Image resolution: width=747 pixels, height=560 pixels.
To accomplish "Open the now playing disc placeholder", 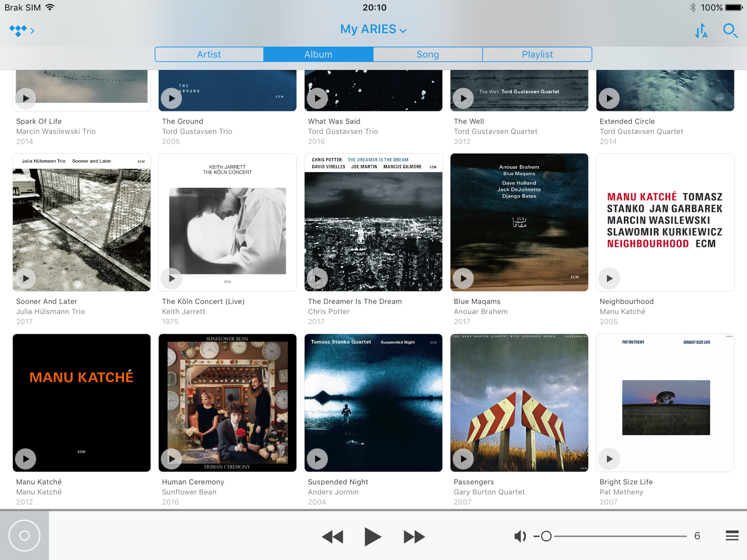I will pyautogui.click(x=24, y=536).
